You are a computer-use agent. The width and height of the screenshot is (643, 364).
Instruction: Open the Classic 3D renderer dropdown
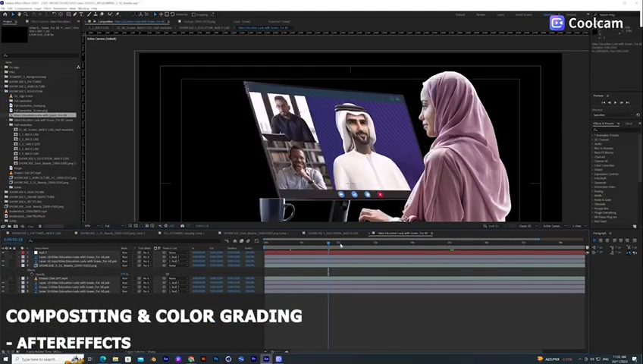(x=528, y=226)
